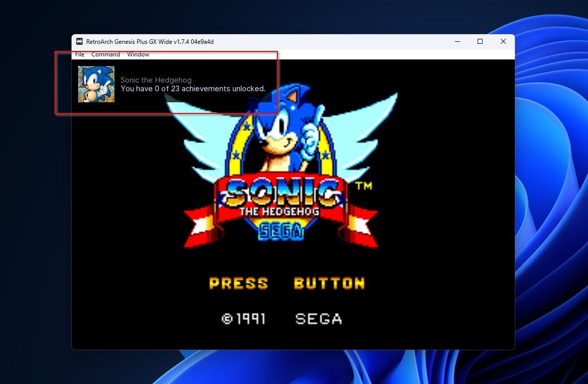
Task: Minimize the RetroArch window
Action: pyautogui.click(x=457, y=41)
